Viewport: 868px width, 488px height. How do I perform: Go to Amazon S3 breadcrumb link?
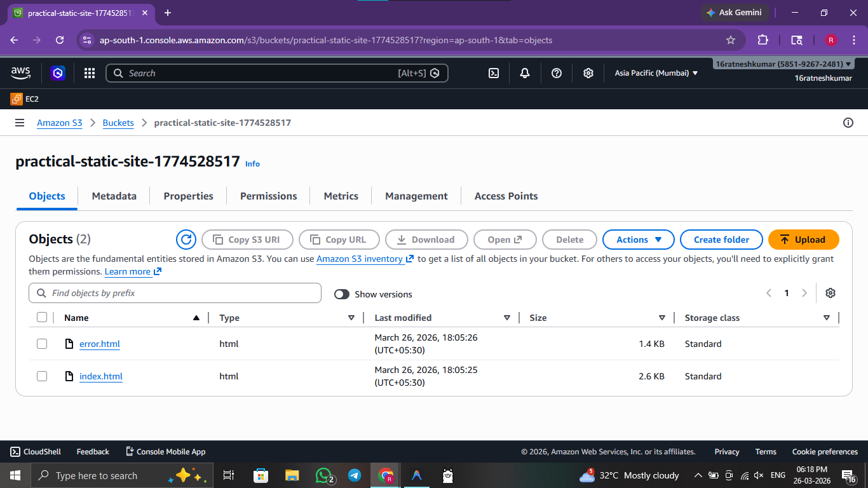60,123
